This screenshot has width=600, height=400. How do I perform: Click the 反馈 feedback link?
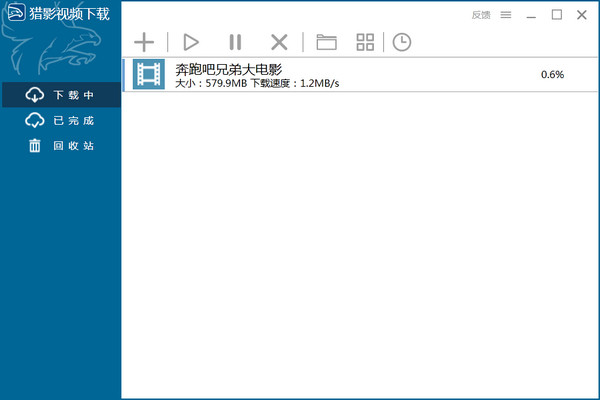click(480, 15)
